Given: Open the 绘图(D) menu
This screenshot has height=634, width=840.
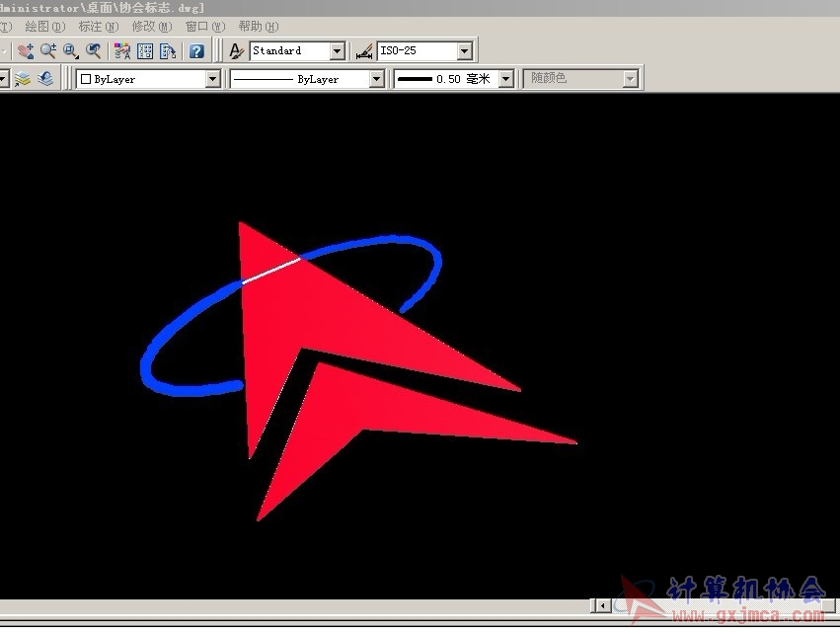Looking at the screenshot, I should (45, 27).
